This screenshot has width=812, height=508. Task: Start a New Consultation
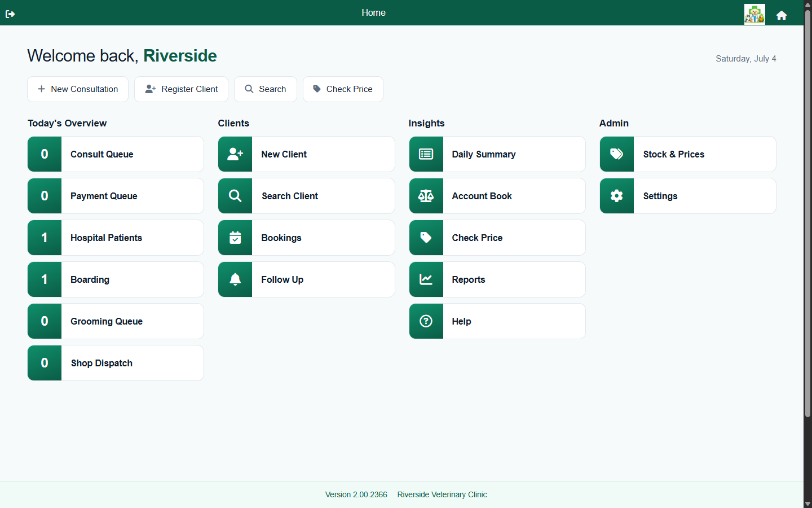pos(78,89)
